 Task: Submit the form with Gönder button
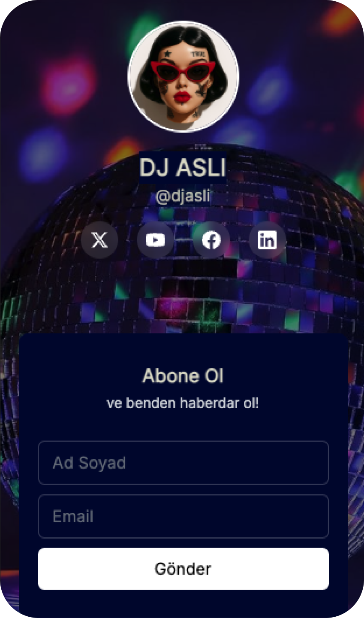click(x=184, y=569)
